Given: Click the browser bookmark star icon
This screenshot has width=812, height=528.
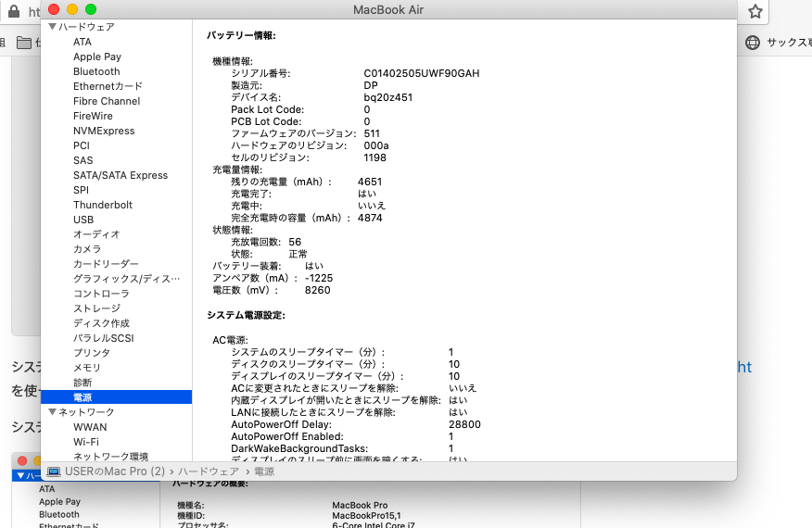Looking at the screenshot, I should (x=755, y=11).
